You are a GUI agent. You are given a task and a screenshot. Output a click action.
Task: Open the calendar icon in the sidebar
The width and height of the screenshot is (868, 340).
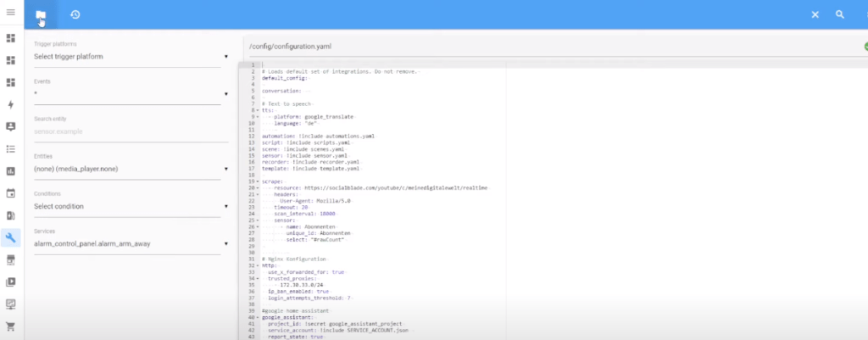pos(11,193)
